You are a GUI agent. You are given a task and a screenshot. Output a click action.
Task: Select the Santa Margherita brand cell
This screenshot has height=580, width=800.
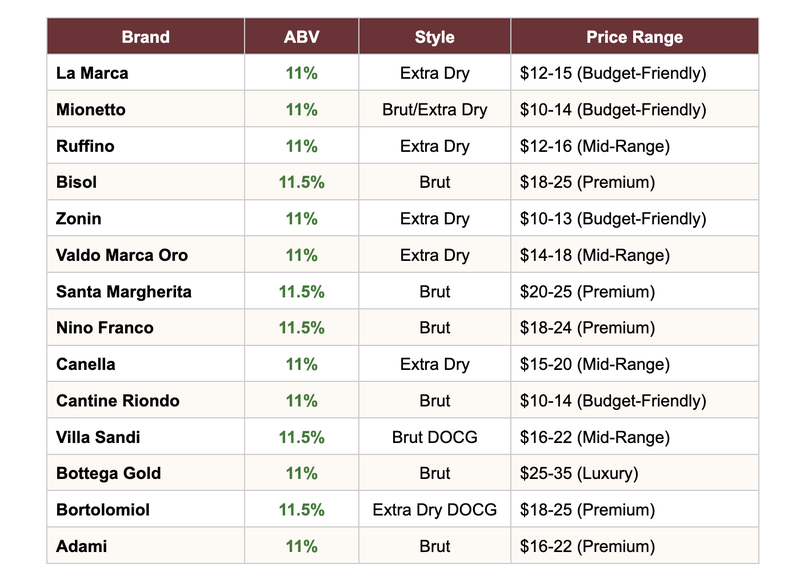point(124,291)
